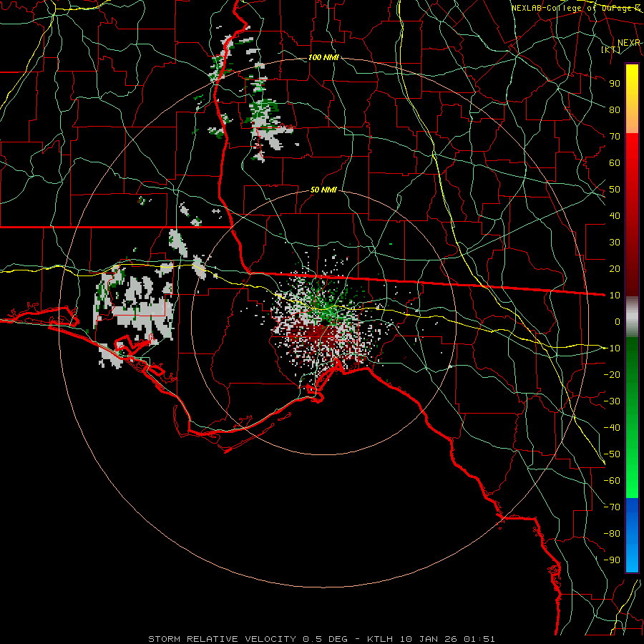Click the -50 value on velocity scale
The image size is (644, 644).
pyautogui.click(x=612, y=454)
